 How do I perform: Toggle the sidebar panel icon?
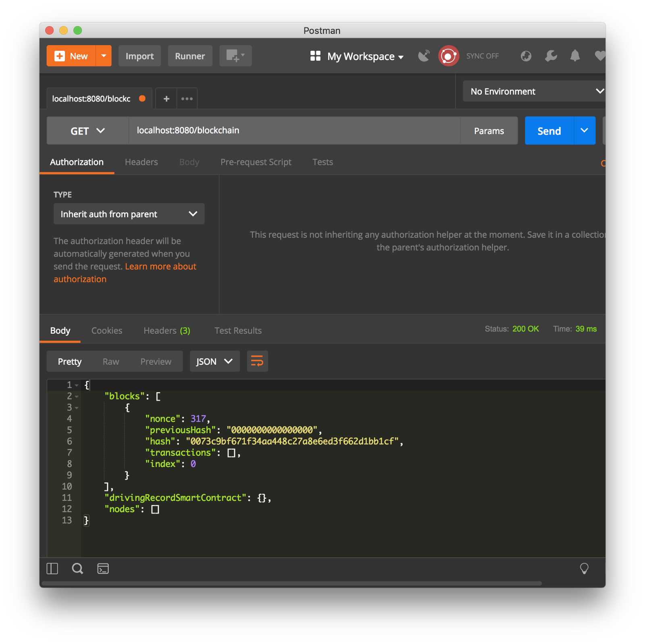[x=52, y=569]
